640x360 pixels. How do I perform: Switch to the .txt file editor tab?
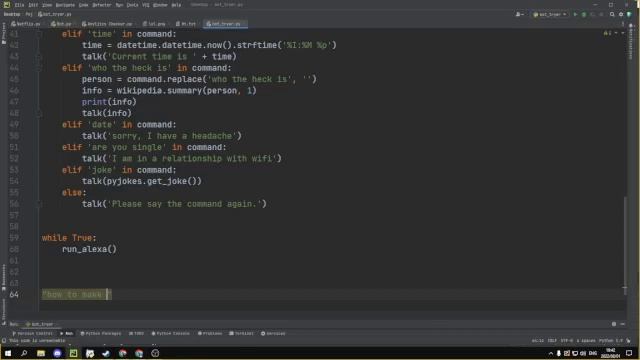(x=186, y=24)
